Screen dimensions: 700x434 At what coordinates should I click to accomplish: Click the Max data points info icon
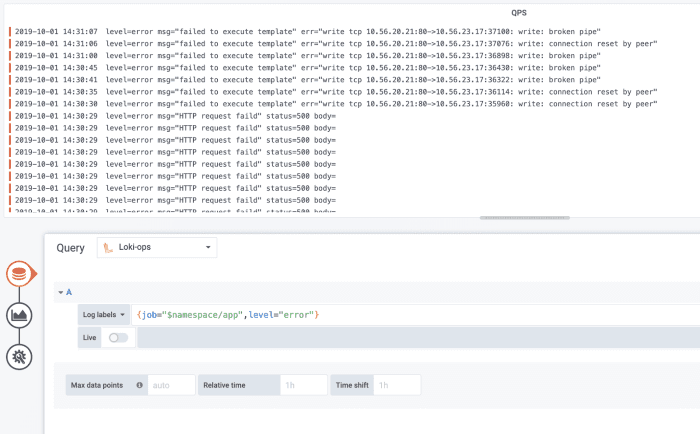pyautogui.click(x=139, y=385)
